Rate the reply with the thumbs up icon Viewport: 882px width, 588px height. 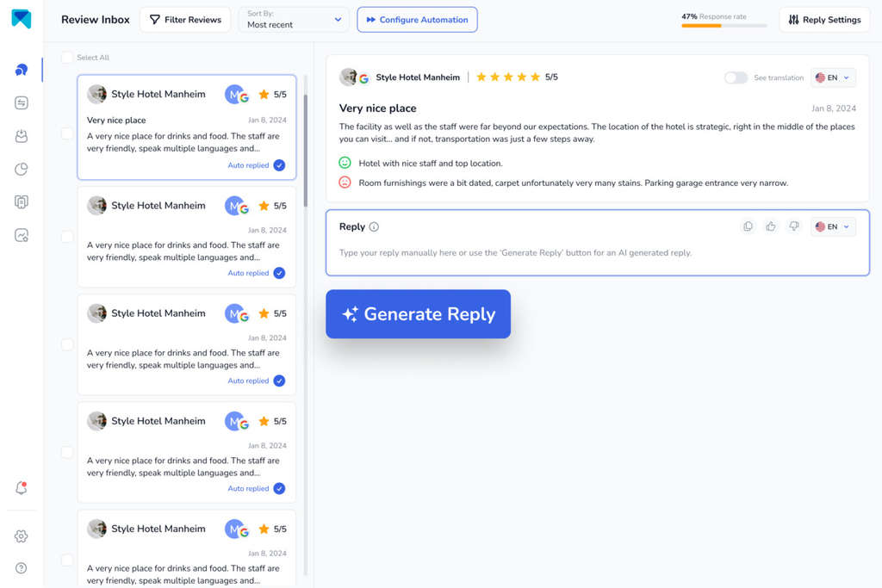771,226
